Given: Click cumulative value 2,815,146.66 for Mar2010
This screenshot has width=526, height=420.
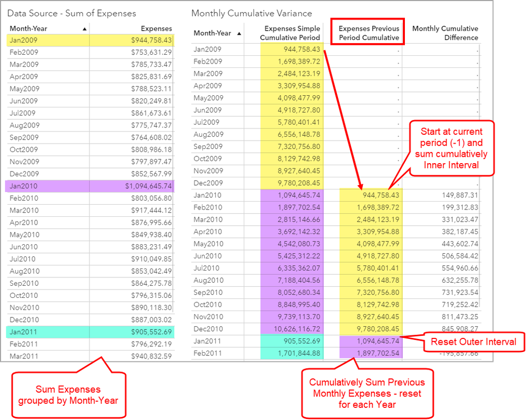Looking at the screenshot, I should click(x=299, y=219).
